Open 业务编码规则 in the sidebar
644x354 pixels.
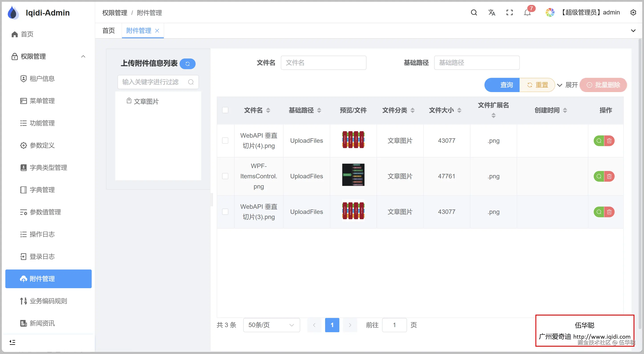48,301
